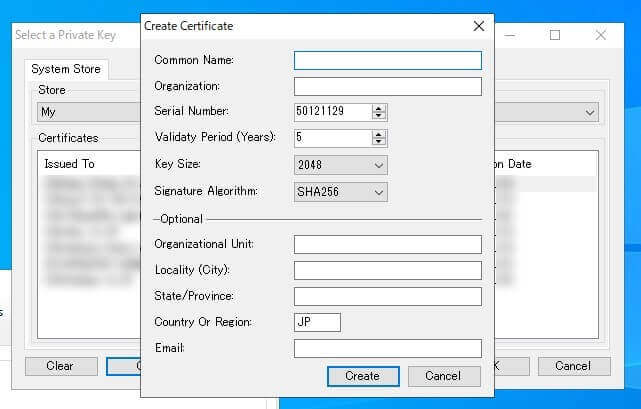Click Cancel in Select a Private Key window
641x409 pixels.
tap(574, 366)
